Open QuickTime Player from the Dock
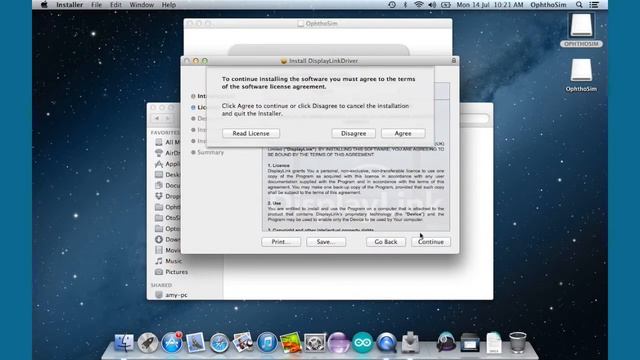 (x=386, y=342)
